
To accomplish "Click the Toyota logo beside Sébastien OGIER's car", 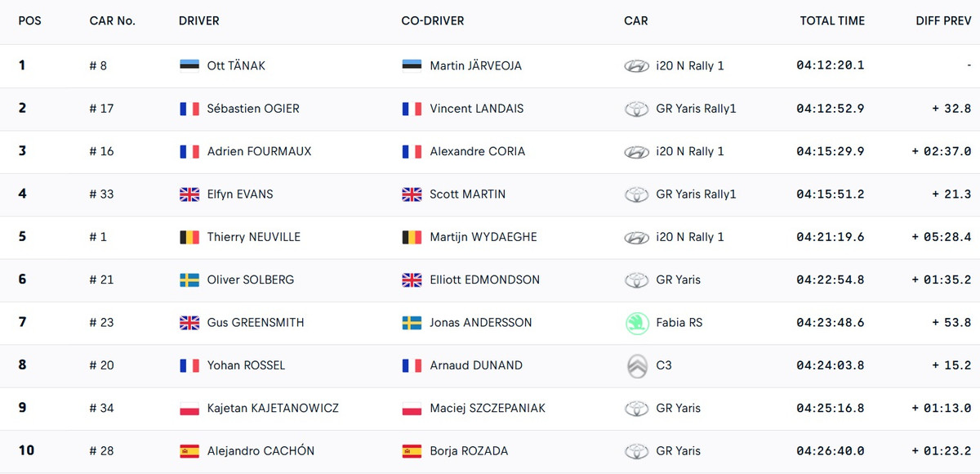I will point(636,109).
